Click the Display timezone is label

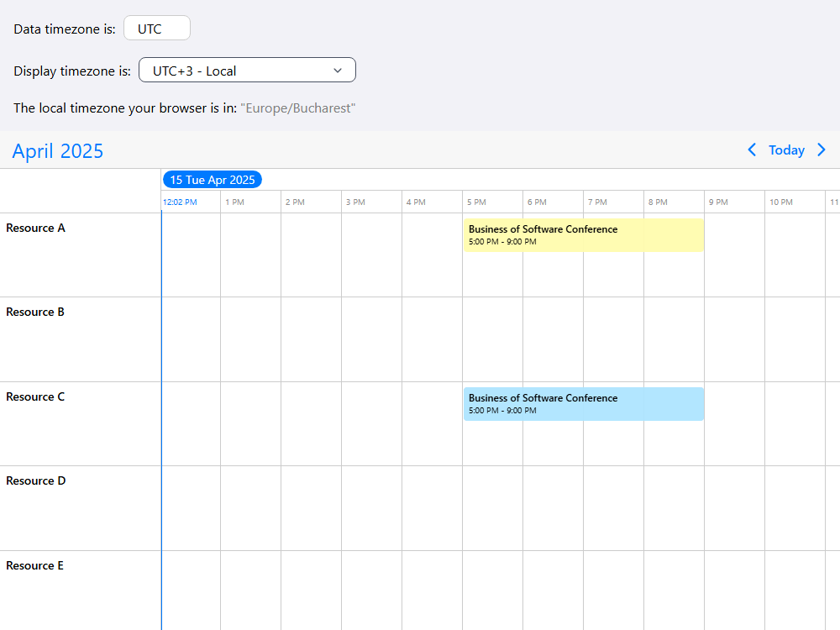point(71,71)
